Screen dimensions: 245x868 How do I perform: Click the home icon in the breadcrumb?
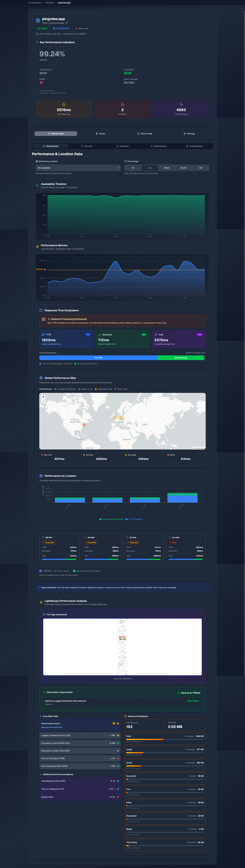point(29,3)
